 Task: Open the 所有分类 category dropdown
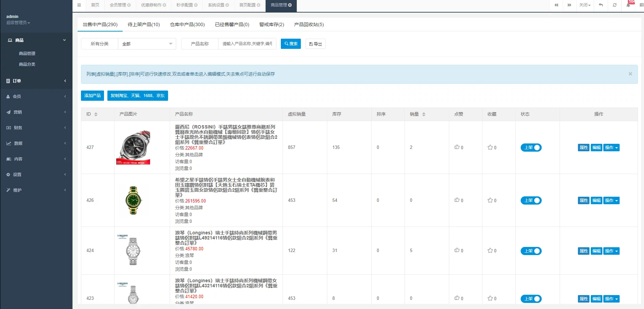click(x=147, y=44)
